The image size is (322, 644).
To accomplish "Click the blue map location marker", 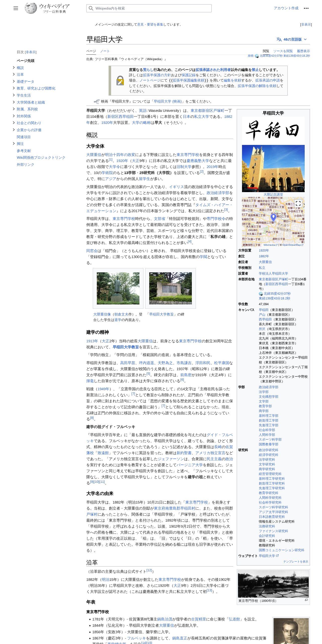I will 273,217.
